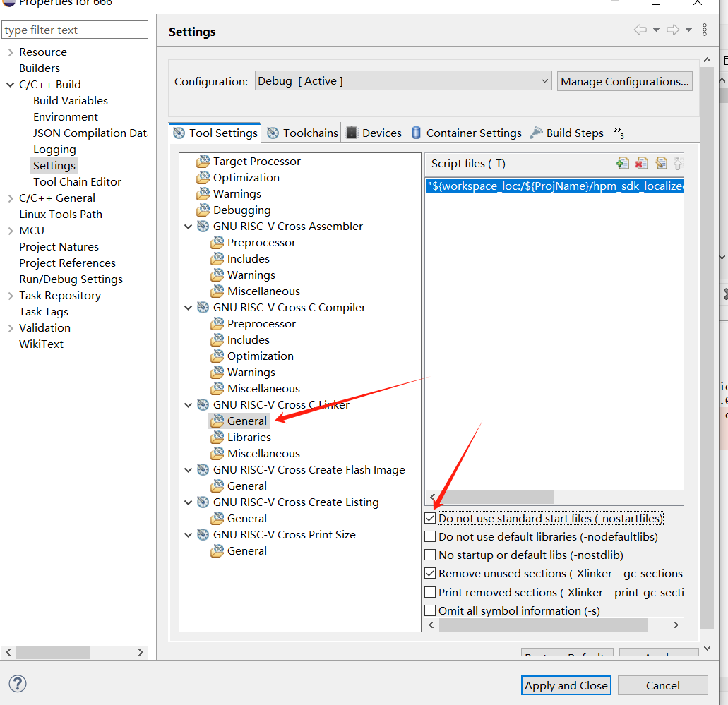
Task: Expand the Resource category
Action: (10, 52)
